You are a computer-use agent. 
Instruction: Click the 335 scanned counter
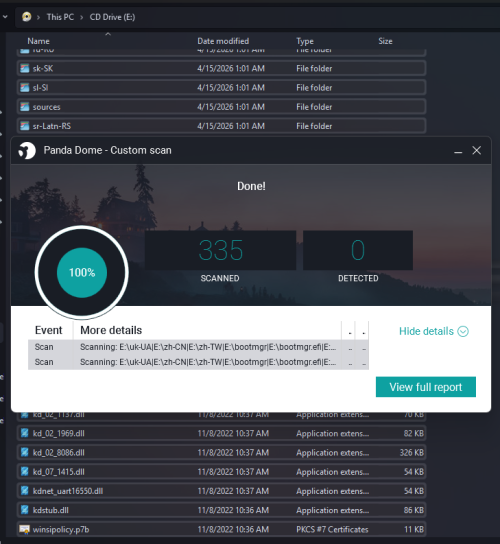click(220, 250)
